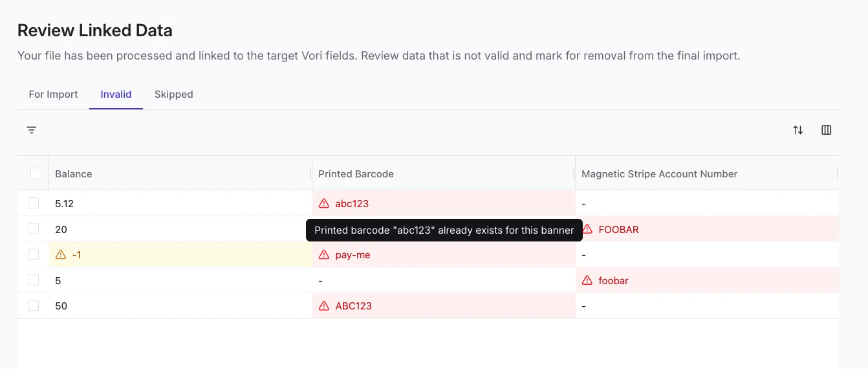Viewport: 868px width, 369px height.
Task: Open the column settings icon
Action: [826, 130]
